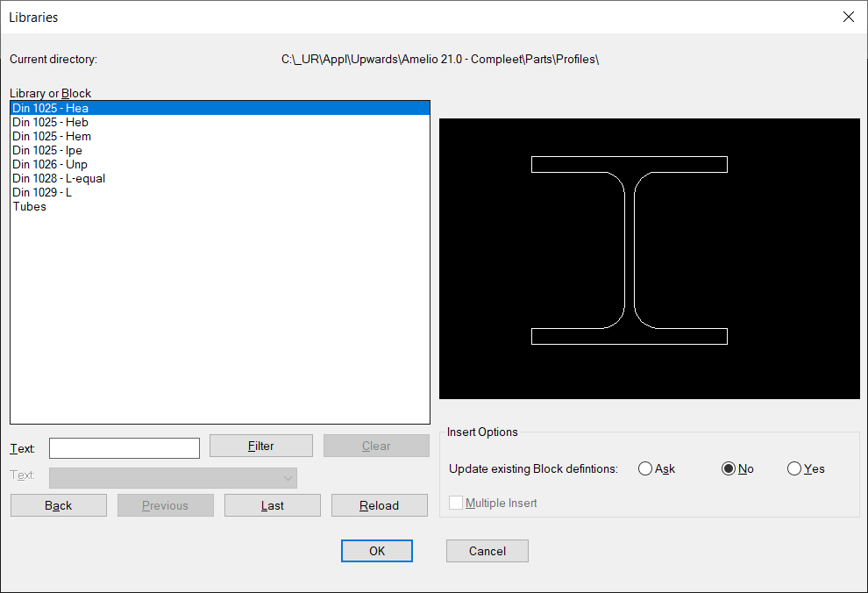
Task: Pick Din 1025 - Ipe entry
Action: pyautogui.click(x=220, y=150)
